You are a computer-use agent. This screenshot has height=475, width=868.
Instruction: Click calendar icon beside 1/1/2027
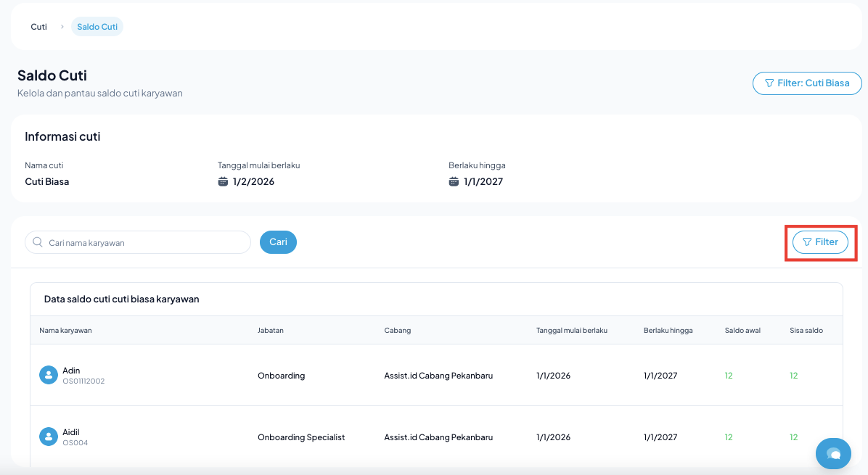[x=454, y=181]
